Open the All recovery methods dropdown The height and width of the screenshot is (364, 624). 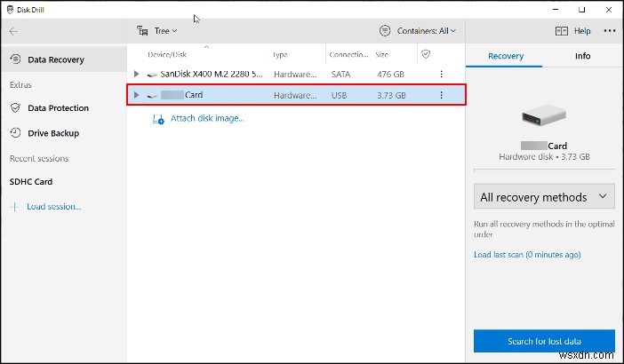pyautogui.click(x=544, y=197)
